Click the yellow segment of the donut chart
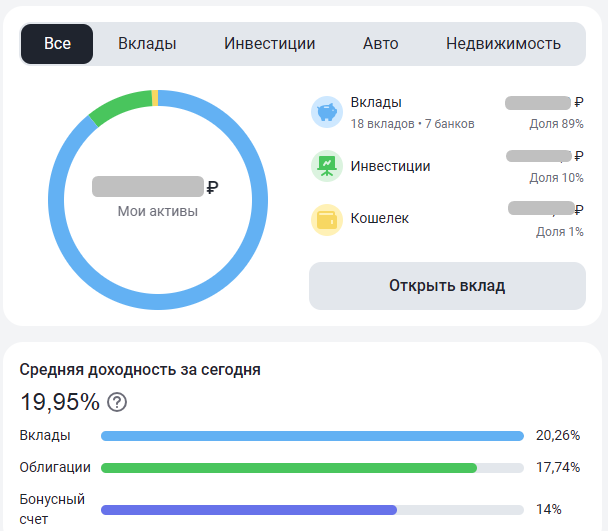The height and width of the screenshot is (531, 608). 155,98
